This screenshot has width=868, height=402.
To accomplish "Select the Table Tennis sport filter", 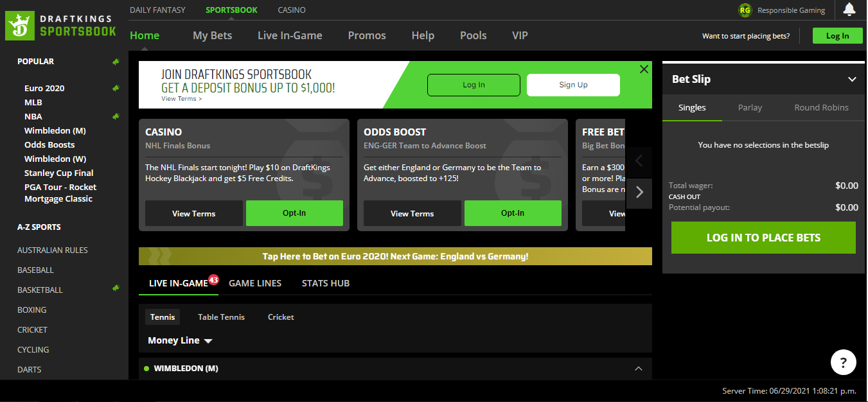I will click(221, 317).
